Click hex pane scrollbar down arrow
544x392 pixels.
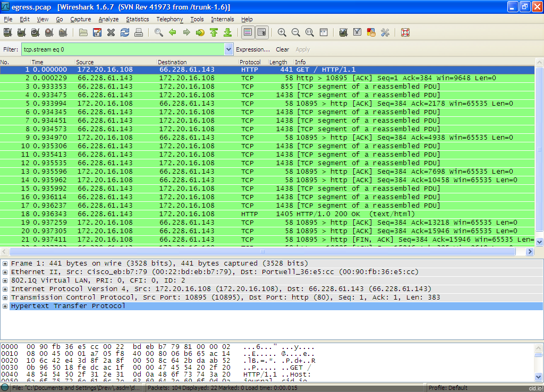539,377
